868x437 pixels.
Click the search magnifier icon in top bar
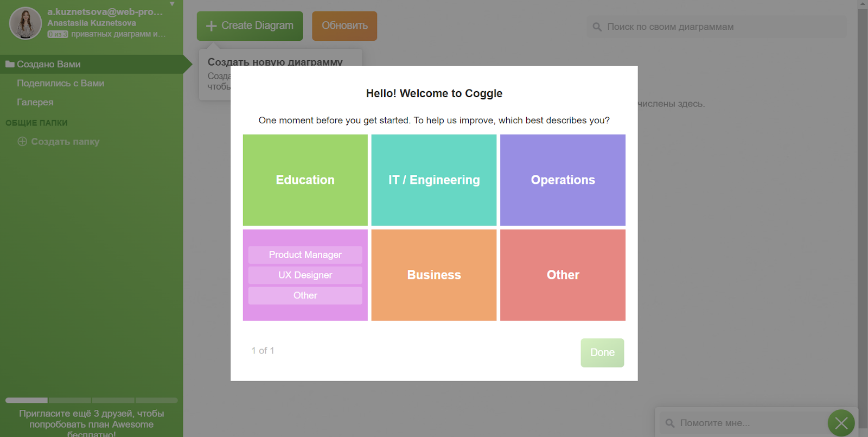[x=597, y=27]
